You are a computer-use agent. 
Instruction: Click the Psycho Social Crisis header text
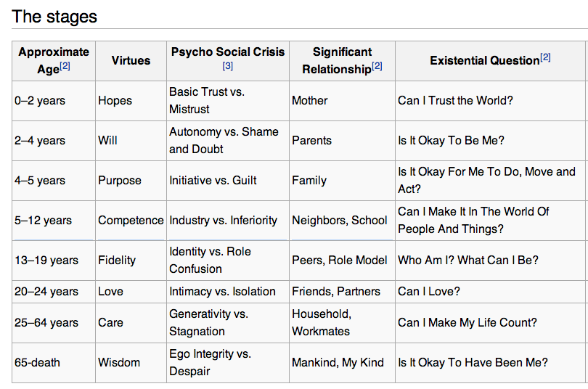pos(227,52)
